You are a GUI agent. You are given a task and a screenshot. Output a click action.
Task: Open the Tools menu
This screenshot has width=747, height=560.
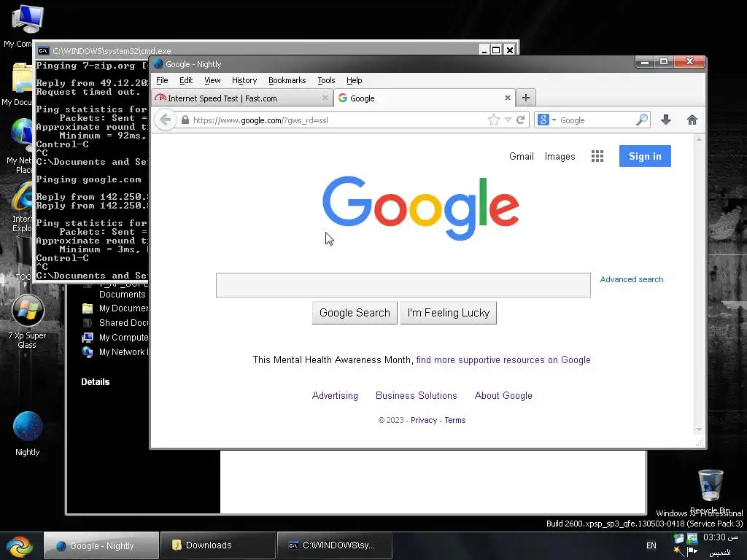(326, 80)
